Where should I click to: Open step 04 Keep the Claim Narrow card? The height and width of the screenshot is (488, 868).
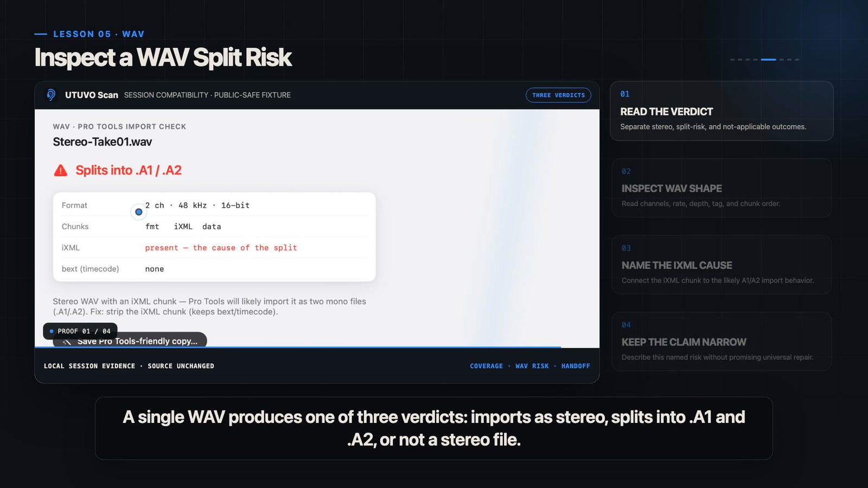[722, 342]
